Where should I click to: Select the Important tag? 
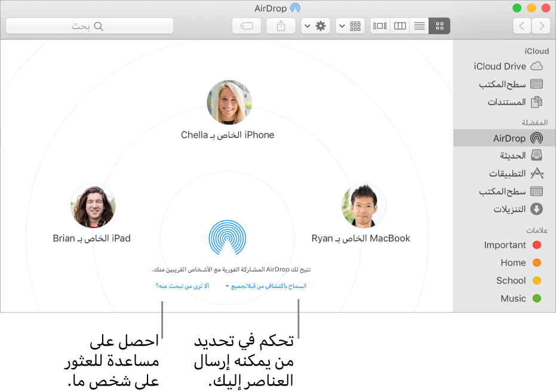[504, 245]
